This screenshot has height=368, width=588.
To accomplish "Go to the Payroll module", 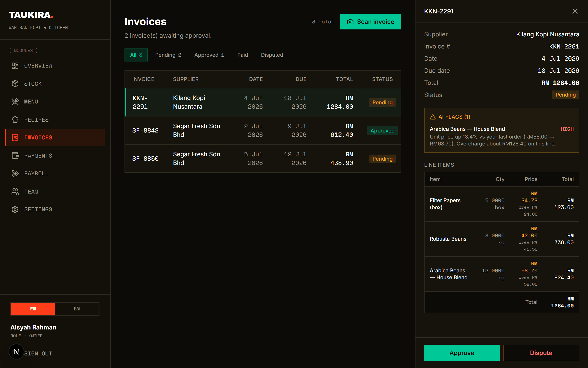I will [x=55, y=174].
